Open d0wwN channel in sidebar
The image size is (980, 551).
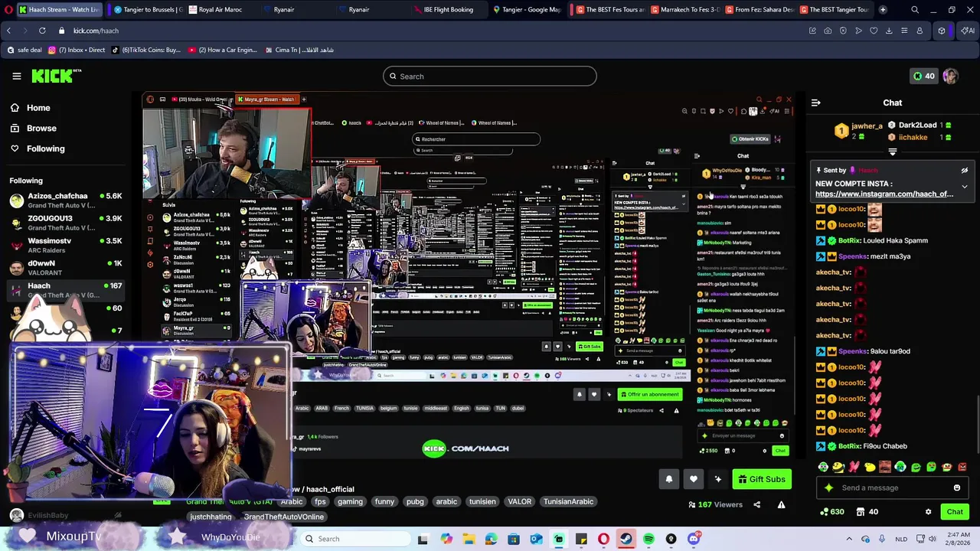click(x=65, y=267)
